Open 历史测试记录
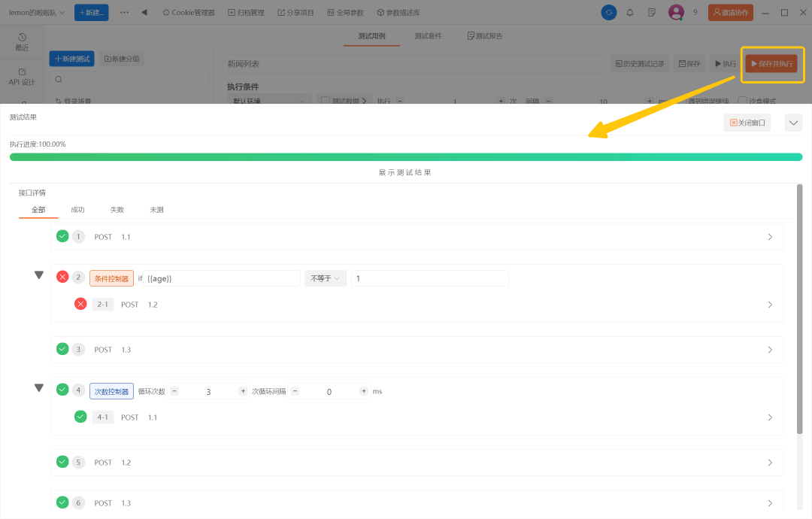 click(640, 64)
